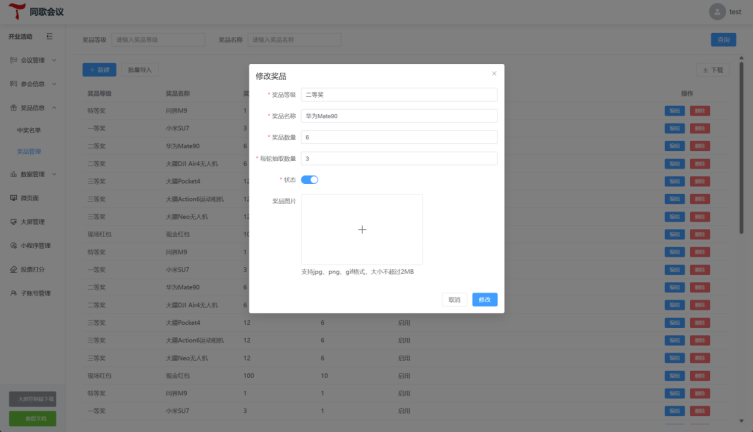Click the 取消 button in the dialog
This screenshot has width=753, height=432.
point(454,300)
